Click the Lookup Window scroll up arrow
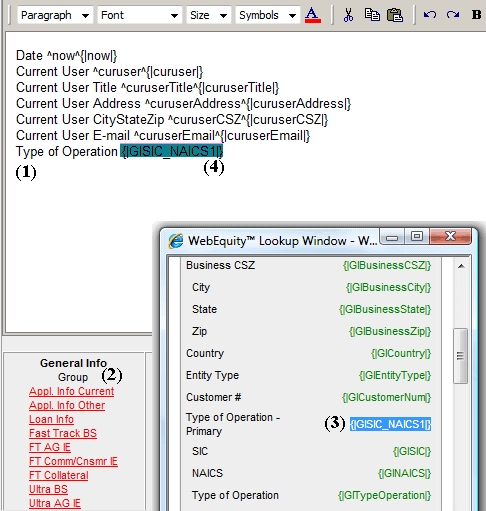Viewport: 486px width, 511px height. coord(461,266)
